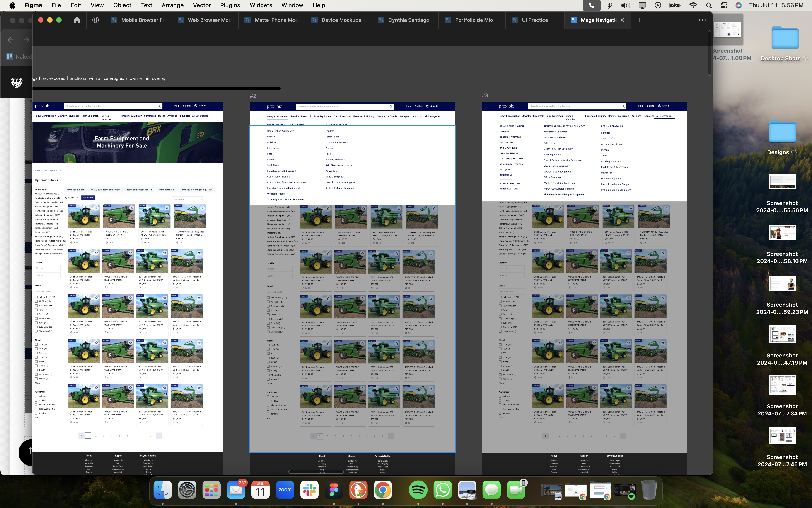Go to next page arrow in first mockup
This screenshot has width=812, height=508.
click(159, 436)
